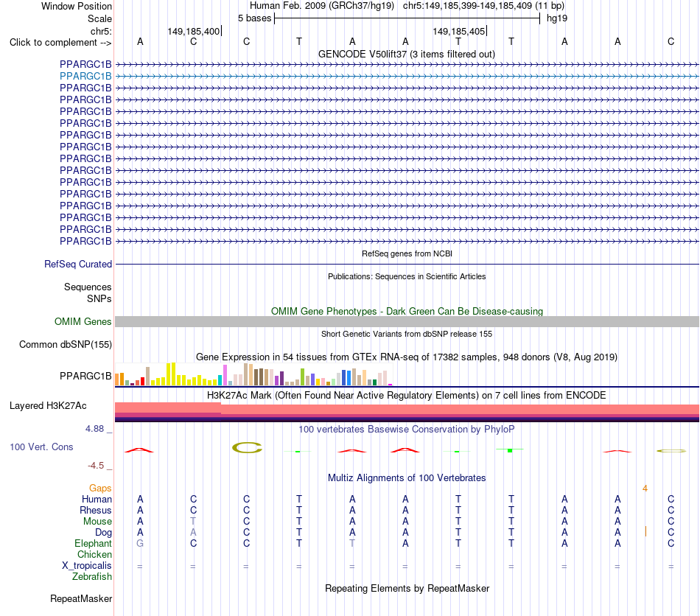The width and height of the screenshot is (700, 616).
Task: Click the RefSeq Curated intron line
Action: tap(407, 265)
